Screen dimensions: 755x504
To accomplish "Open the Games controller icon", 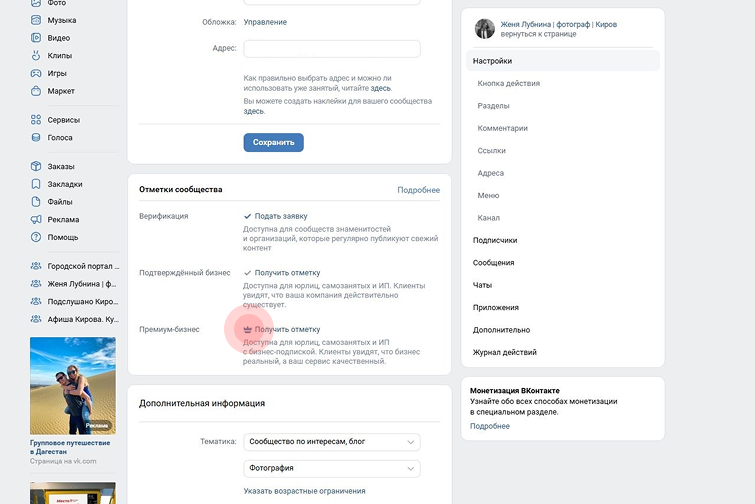I will (36, 73).
